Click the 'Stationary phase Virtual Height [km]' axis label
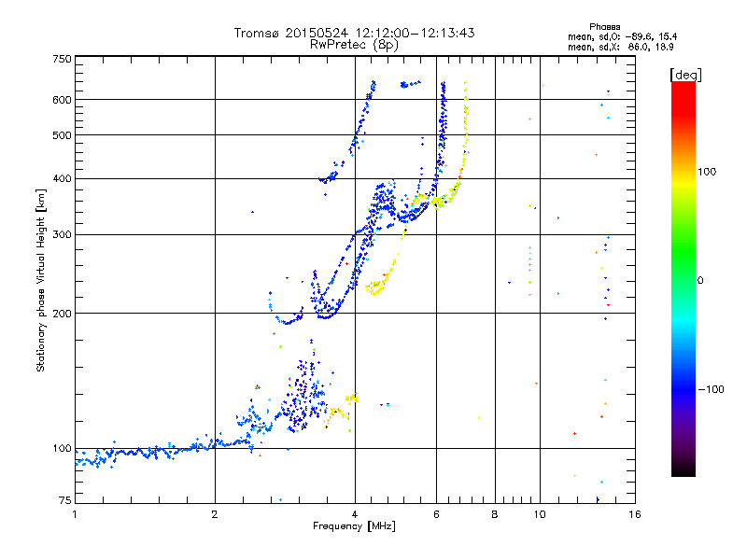747x560 pixels. tap(41, 280)
